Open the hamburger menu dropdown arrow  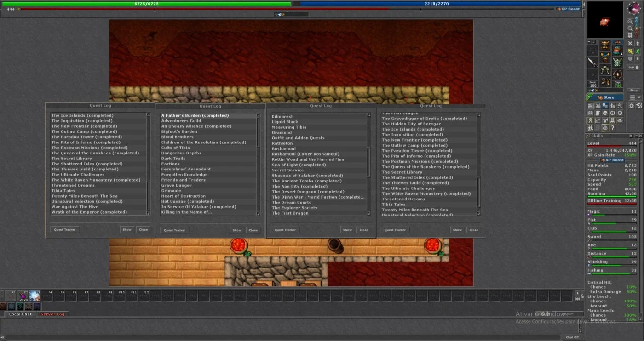(x=639, y=97)
